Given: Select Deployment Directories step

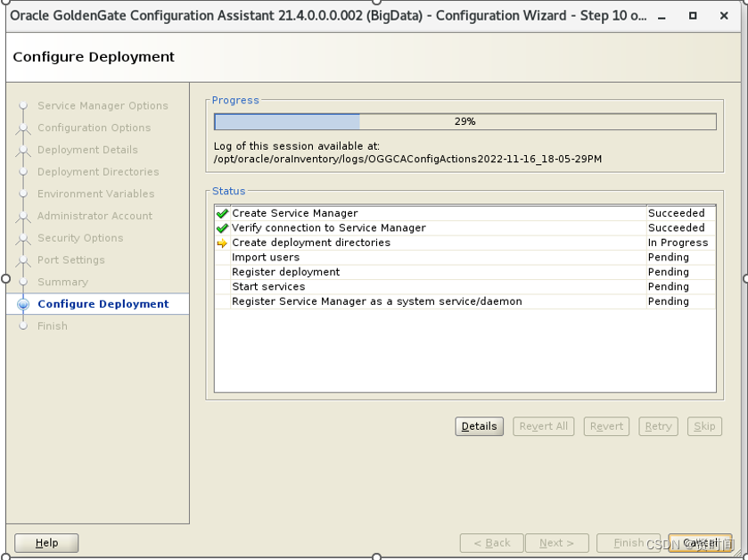Looking at the screenshot, I should pos(98,172).
